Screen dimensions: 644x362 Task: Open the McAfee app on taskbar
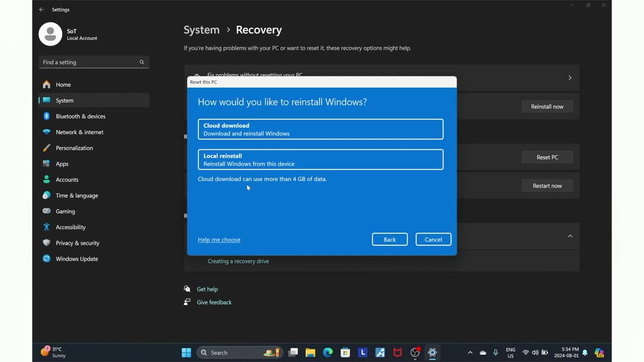[x=397, y=352]
